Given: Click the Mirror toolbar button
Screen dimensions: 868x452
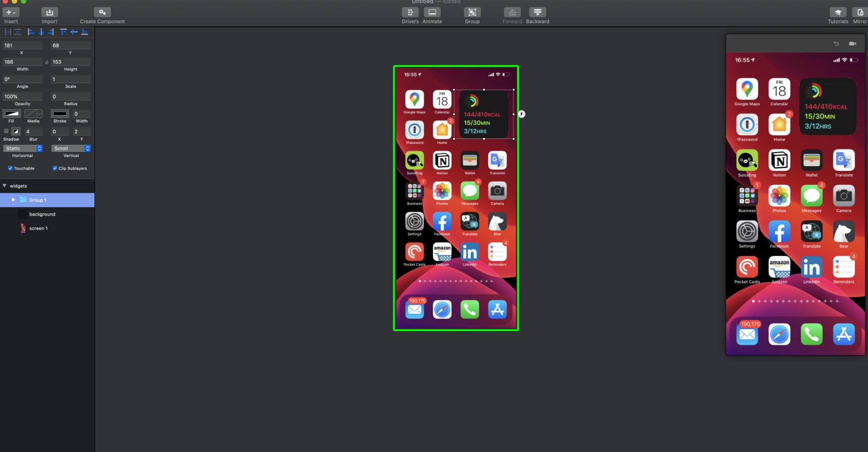Looking at the screenshot, I should click(860, 12).
